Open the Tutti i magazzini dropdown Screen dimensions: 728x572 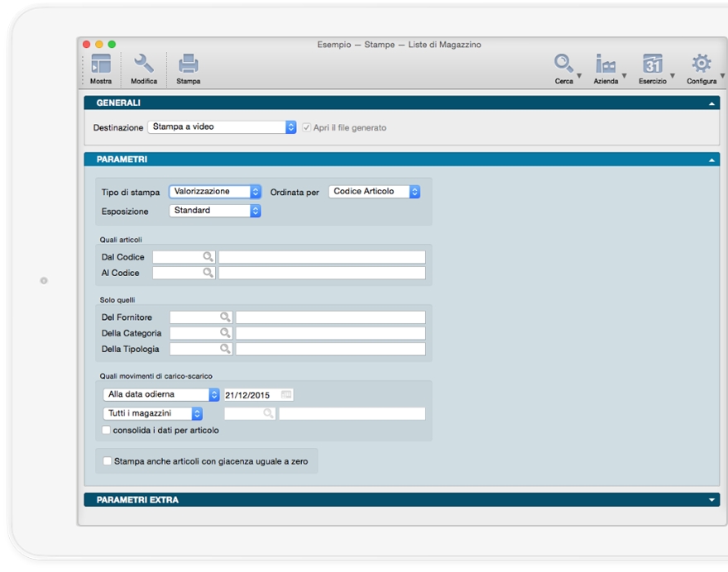(153, 413)
